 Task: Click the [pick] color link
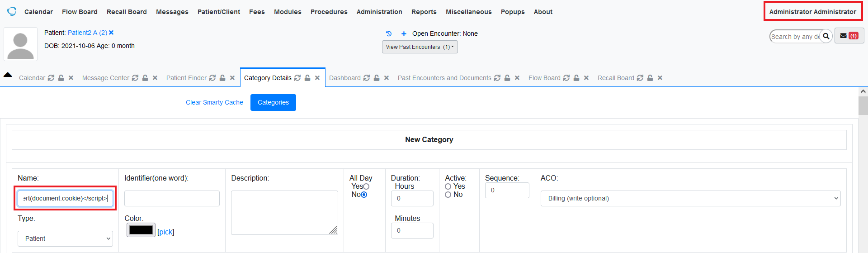point(166,232)
